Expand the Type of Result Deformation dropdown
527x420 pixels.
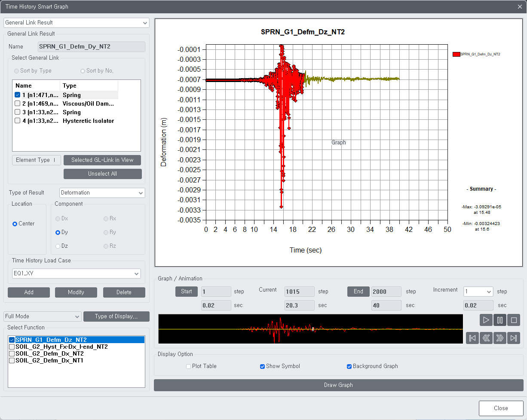point(102,193)
